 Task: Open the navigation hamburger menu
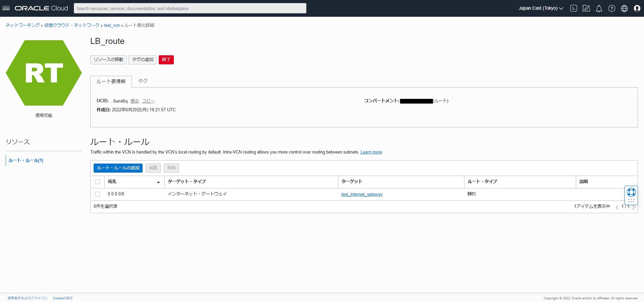[x=6, y=8]
